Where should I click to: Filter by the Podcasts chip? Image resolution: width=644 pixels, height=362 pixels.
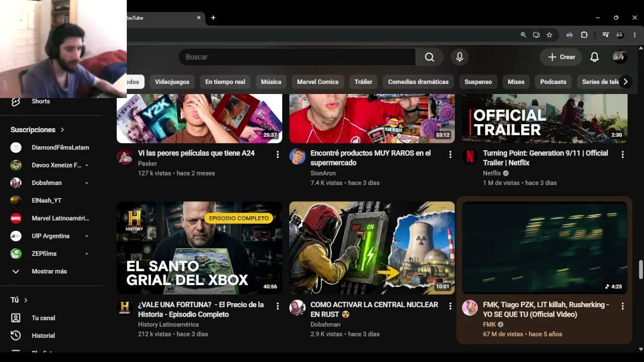553,81
